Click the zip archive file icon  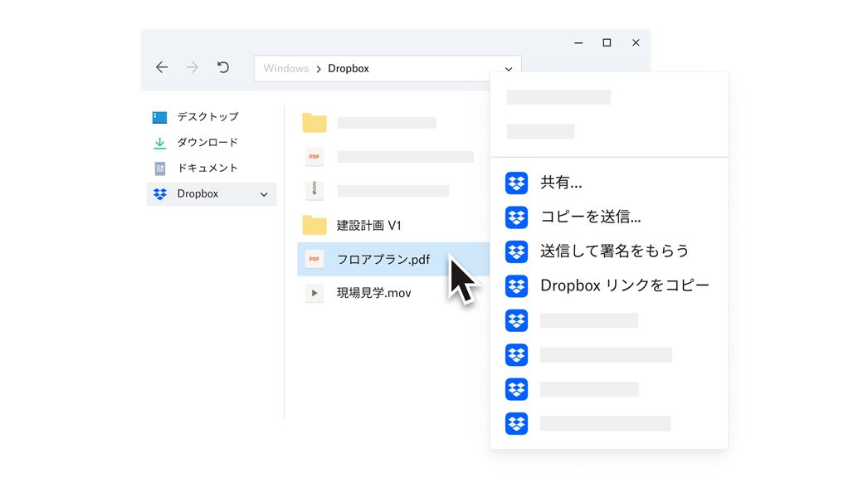(x=315, y=190)
